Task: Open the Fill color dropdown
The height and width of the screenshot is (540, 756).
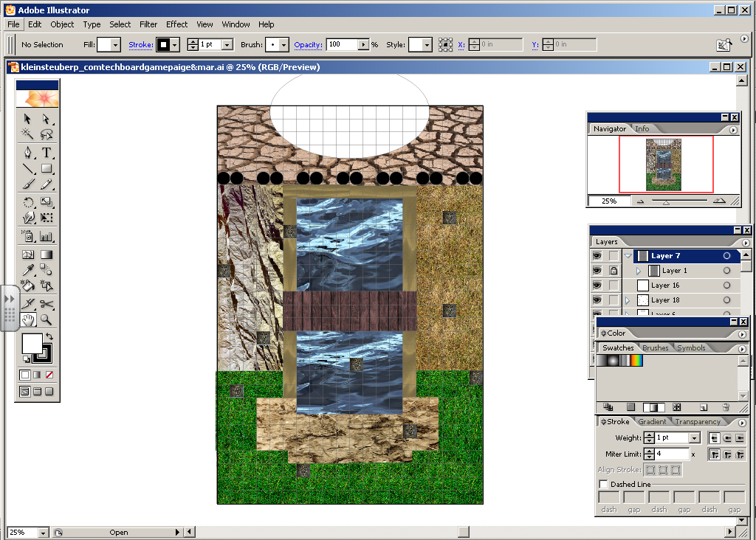Action: coord(115,45)
